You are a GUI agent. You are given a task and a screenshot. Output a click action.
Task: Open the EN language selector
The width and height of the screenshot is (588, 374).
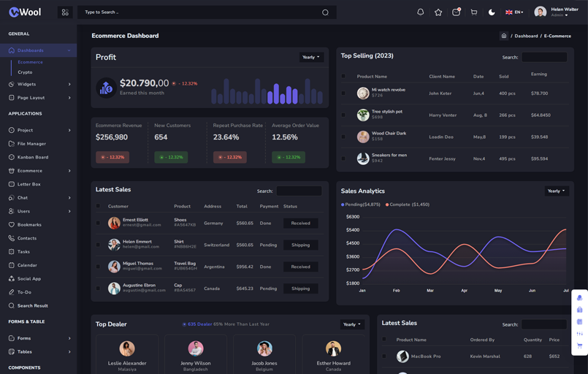click(x=514, y=12)
